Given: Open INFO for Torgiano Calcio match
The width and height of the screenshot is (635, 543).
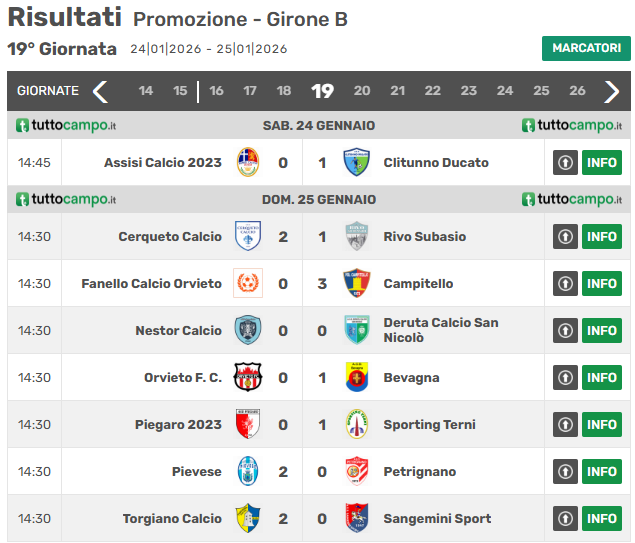Looking at the screenshot, I should tap(602, 519).
